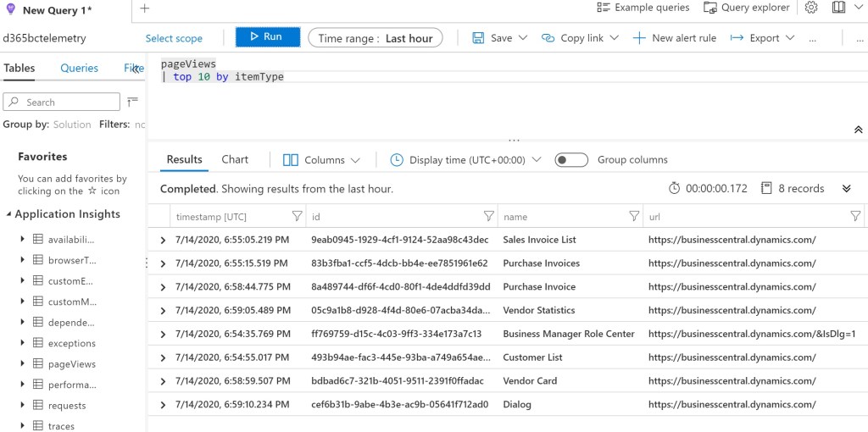The height and width of the screenshot is (432, 868).
Task: Click the filter icon on id column
Action: point(488,217)
